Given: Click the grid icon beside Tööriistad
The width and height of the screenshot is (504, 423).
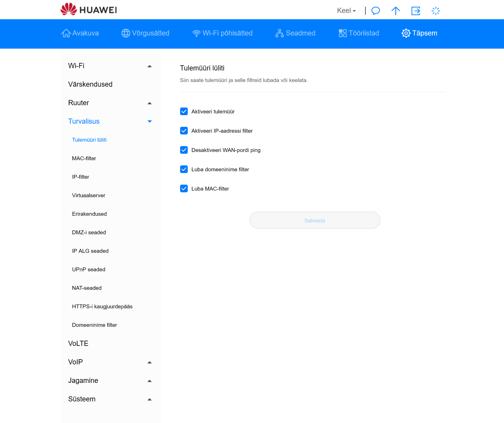Looking at the screenshot, I should point(343,33).
